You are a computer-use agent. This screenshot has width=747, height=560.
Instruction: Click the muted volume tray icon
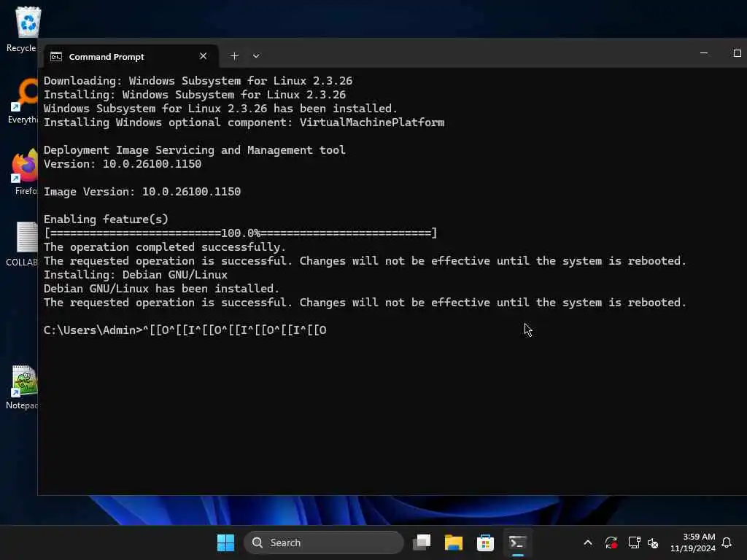pyautogui.click(x=653, y=542)
